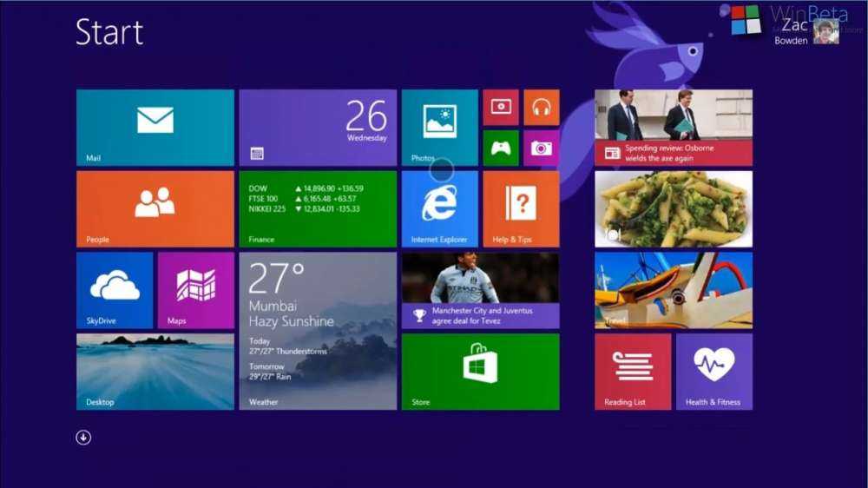868x488 pixels.
Task: Launch the small Camera tile
Action: click(x=542, y=148)
